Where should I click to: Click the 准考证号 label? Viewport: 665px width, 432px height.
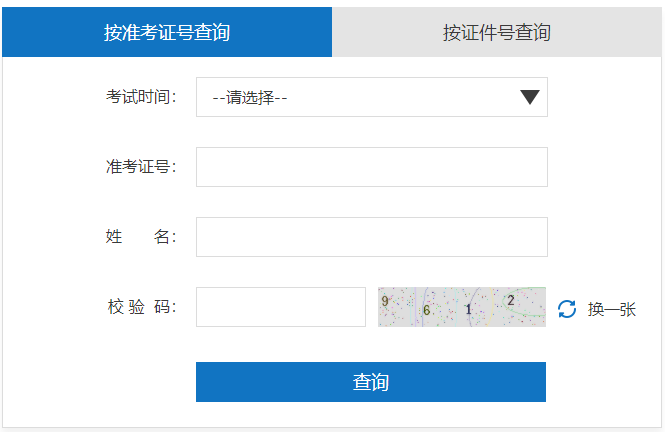coord(141,167)
